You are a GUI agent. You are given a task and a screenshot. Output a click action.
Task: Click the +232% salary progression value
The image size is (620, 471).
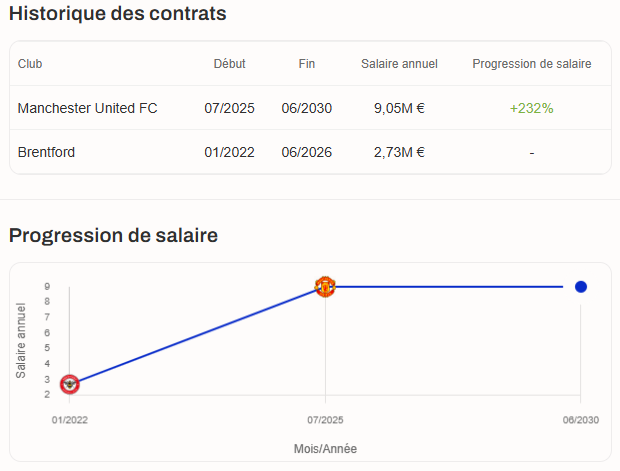coord(531,108)
